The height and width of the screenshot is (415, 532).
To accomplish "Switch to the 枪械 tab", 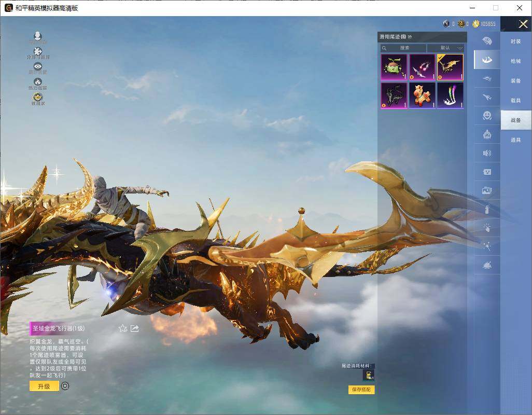I will 516,61.
